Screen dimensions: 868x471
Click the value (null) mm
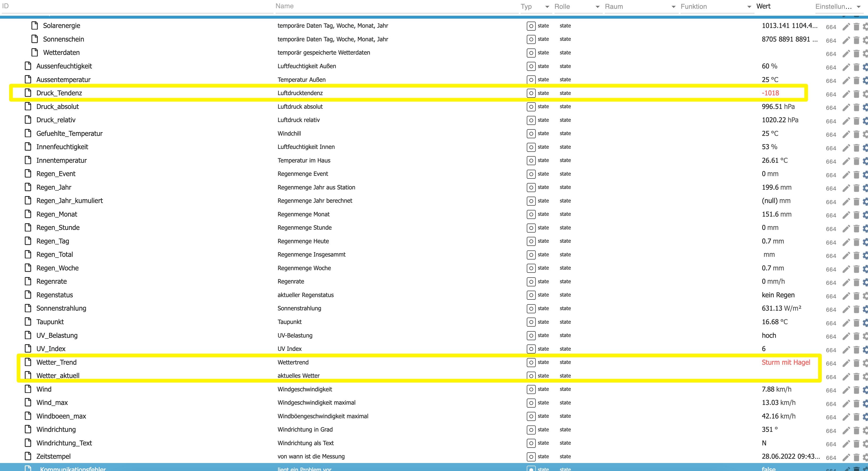[776, 201]
